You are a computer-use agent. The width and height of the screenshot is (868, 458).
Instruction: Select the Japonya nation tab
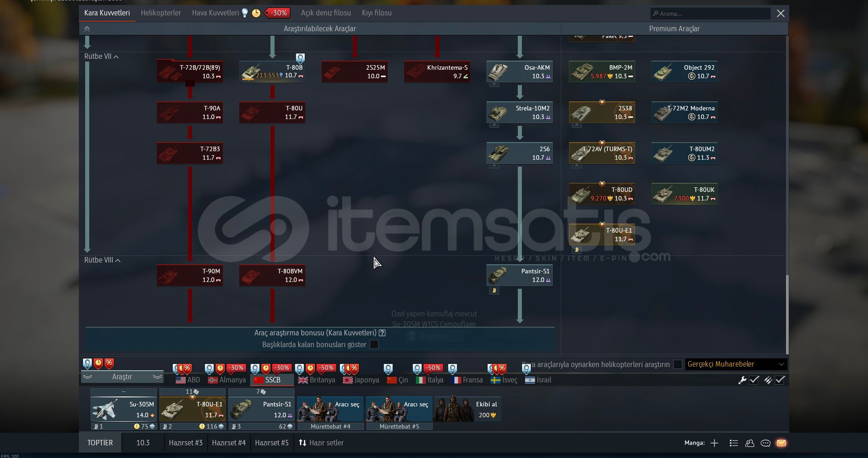[361, 380]
